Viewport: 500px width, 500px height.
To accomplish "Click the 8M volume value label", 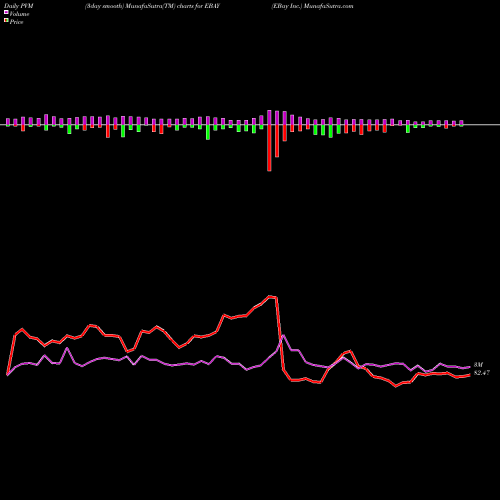I will 478,365.
